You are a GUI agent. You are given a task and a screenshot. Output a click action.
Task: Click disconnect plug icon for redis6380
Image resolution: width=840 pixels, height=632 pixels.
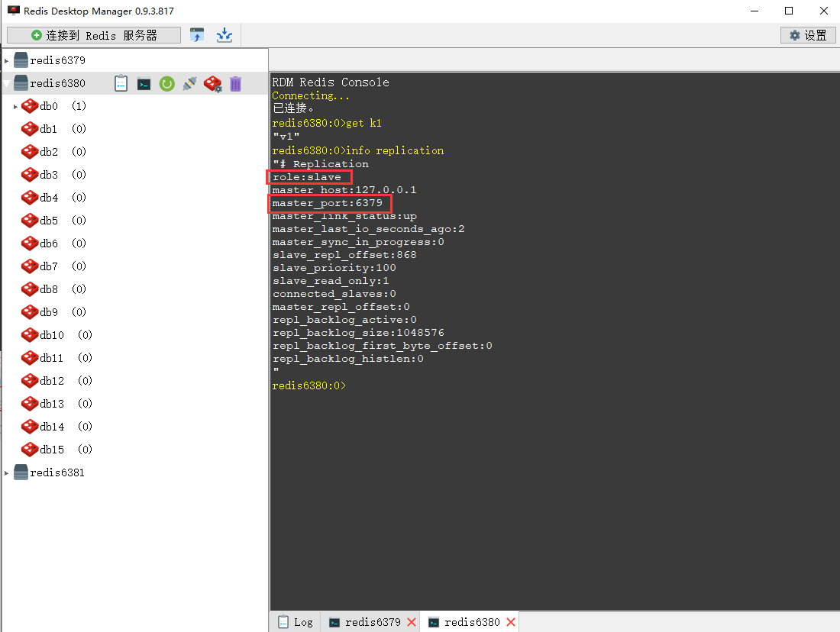pyautogui.click(x=189, y=83)
